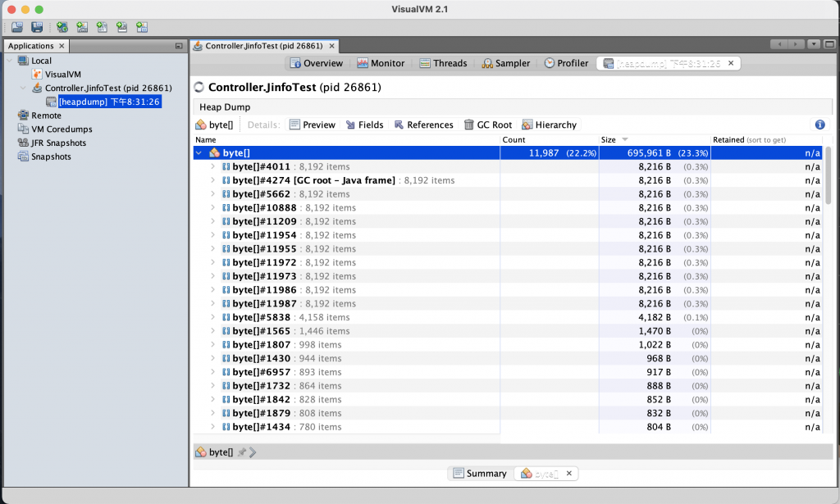Viewport: 840px width, 504px height.
Task: Toggle the Hierarchy details button
Action: tap(549, 125)
